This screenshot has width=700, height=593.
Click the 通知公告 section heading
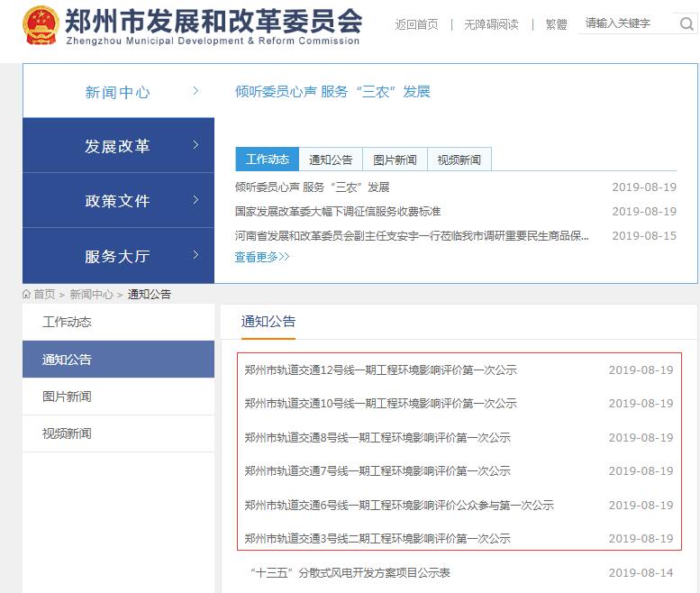(268, 322)
